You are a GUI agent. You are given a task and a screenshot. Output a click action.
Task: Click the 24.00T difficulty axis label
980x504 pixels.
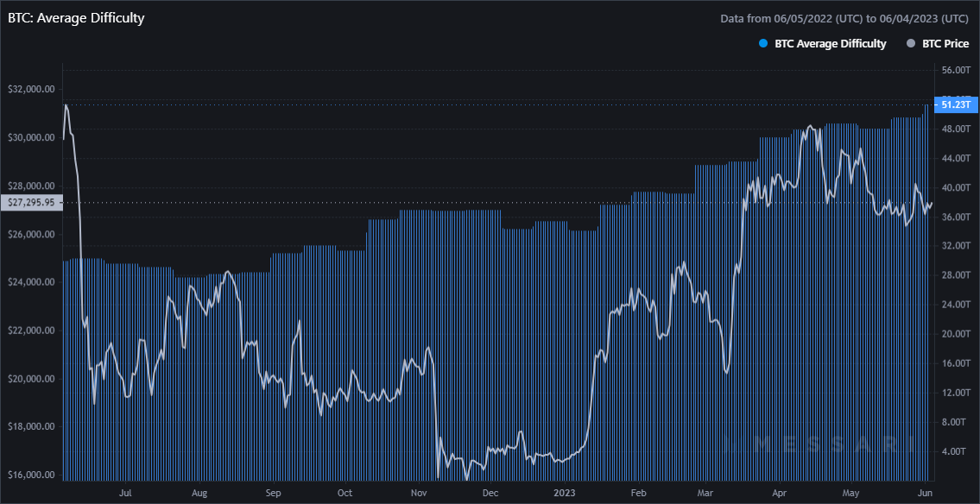(956, 305)
